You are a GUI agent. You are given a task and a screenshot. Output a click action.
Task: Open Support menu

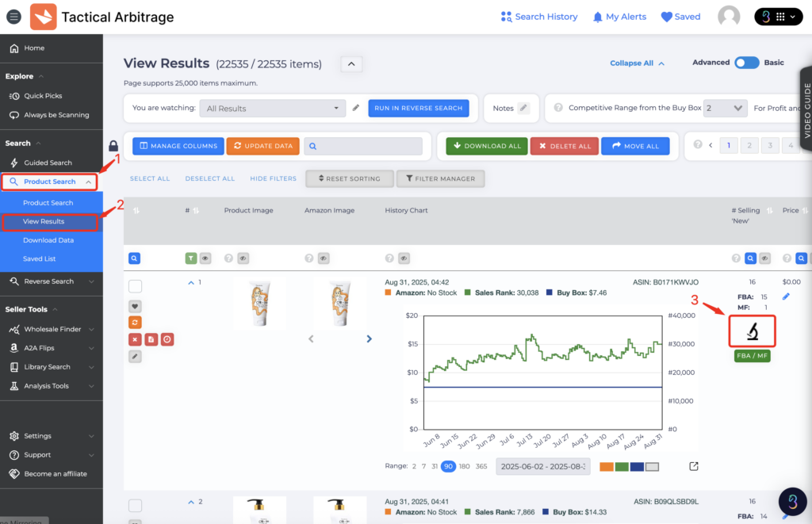52,455
